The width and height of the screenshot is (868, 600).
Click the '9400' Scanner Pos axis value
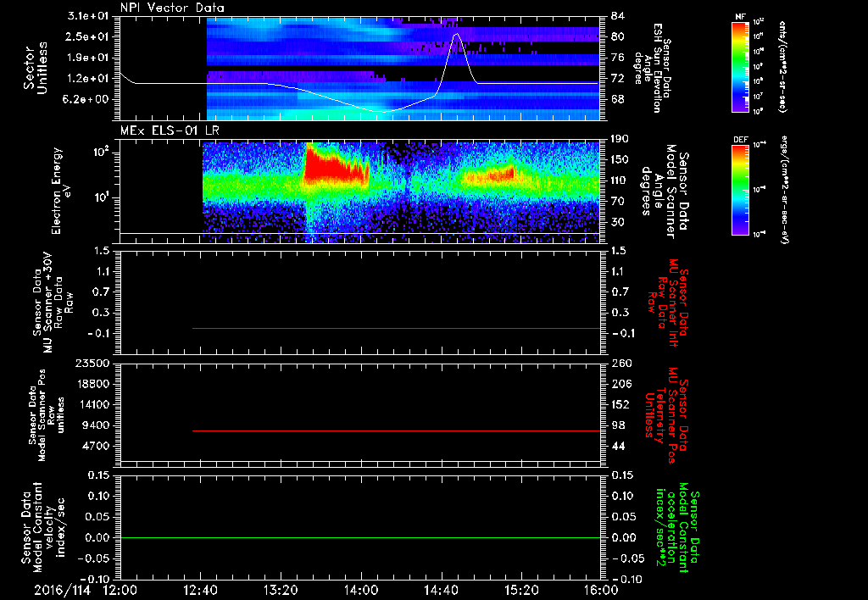[98, 425]
